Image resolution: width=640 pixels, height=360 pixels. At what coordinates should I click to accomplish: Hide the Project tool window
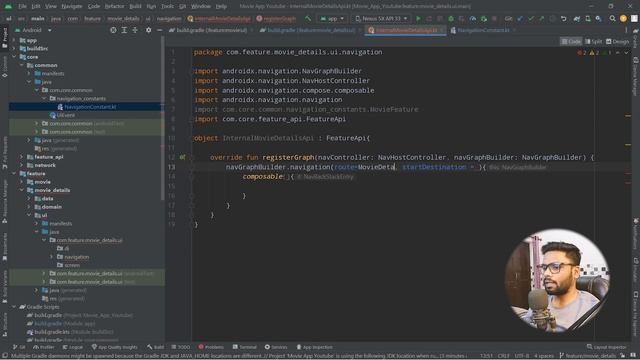pyautogui.click(x=159, y=30)
